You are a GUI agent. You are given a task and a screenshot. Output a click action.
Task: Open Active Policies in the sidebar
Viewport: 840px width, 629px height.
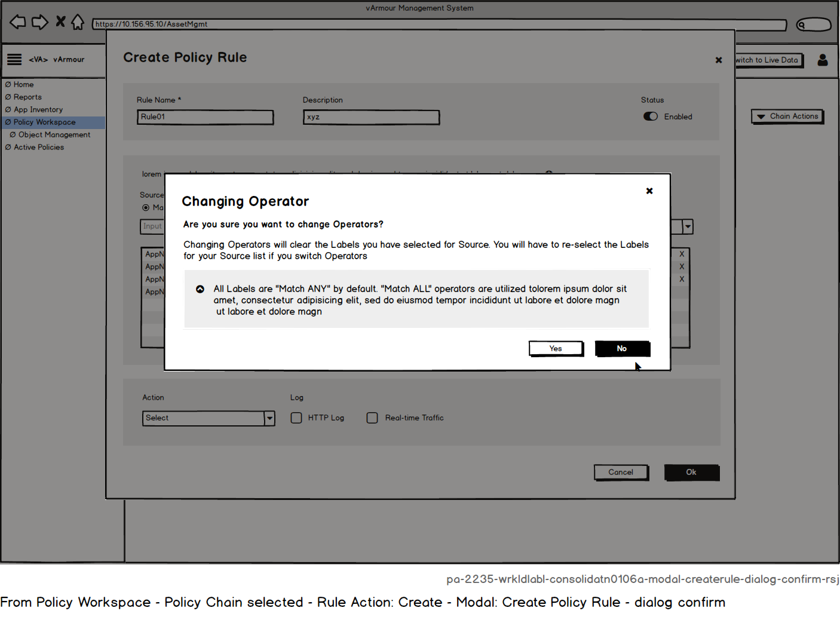coord(39,147)
